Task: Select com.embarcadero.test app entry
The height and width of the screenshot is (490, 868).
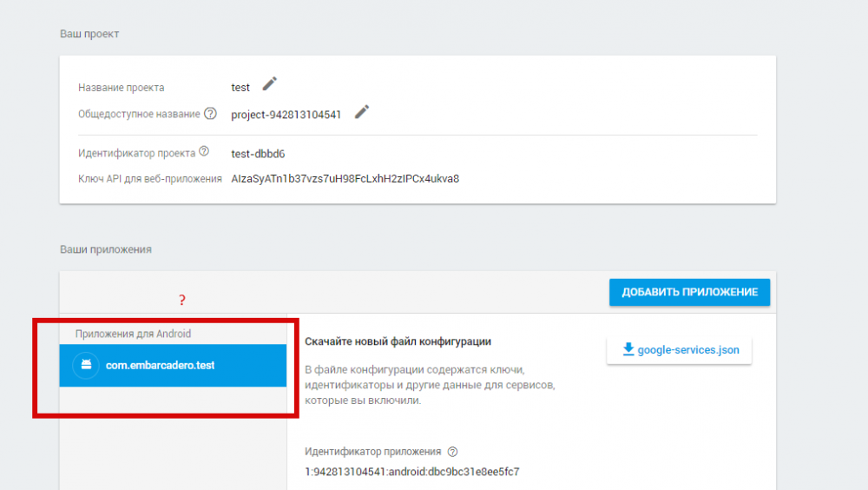Action: click(173, 365)
